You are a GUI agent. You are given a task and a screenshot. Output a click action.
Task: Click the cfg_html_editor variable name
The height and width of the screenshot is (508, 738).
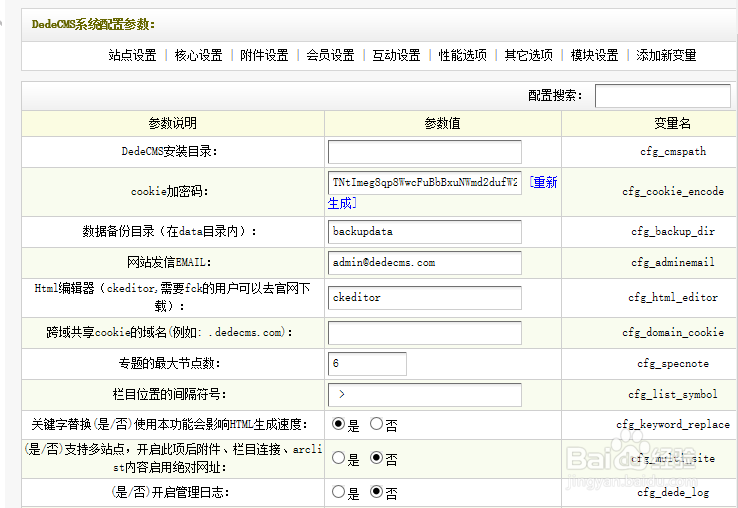click(673, 297)
